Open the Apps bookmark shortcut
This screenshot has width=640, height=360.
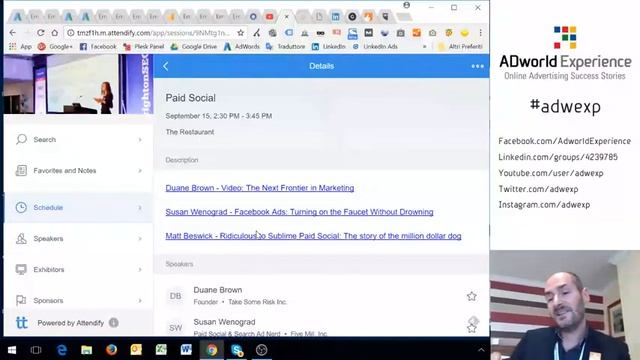point(20,47)
